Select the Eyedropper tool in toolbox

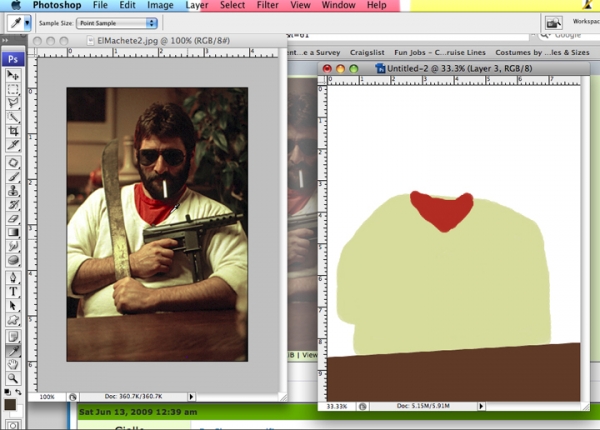13,351
